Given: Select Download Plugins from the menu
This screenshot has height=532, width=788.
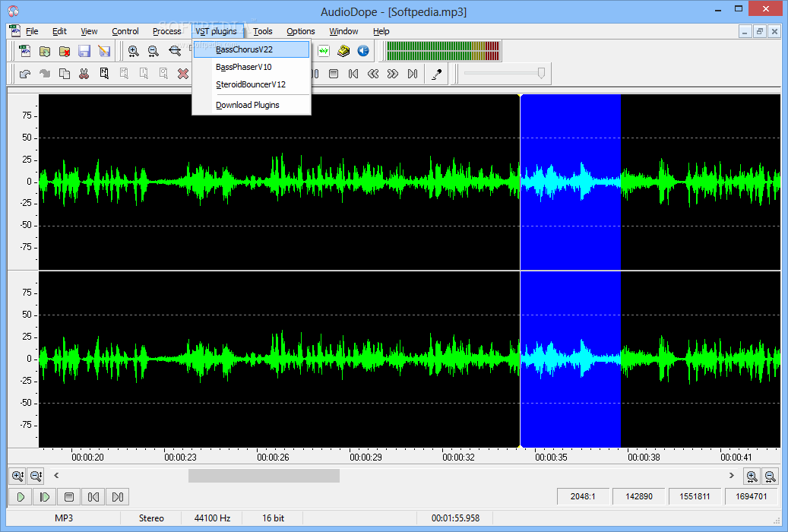Looking at the screenshot, I should (x=252, y=105).
